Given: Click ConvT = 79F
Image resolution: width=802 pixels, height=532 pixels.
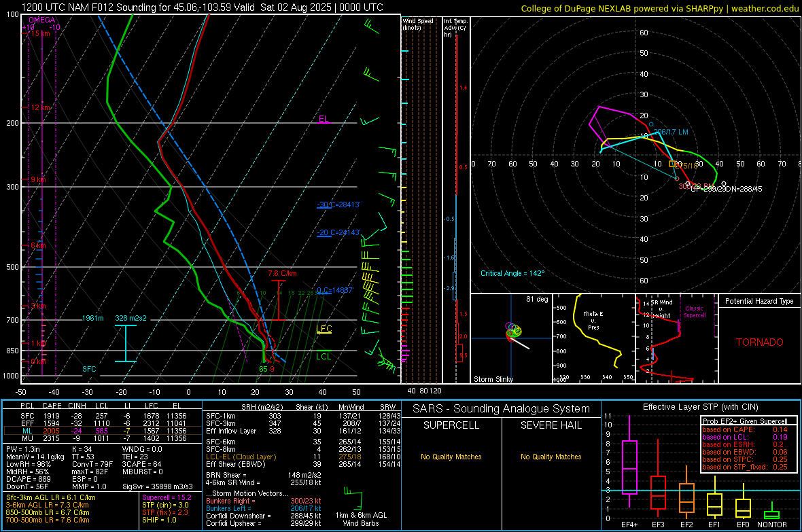Looking at the screenshot, I should pos(92,465).
